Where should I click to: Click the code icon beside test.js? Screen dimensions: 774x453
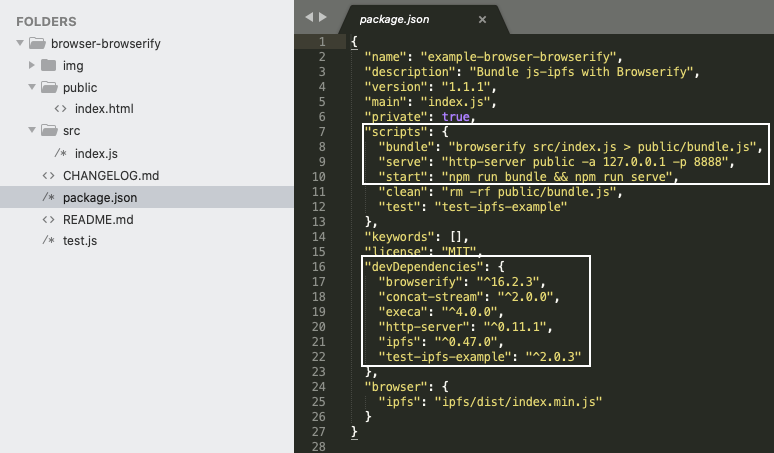pyautogui.click(x=48, y=240)
